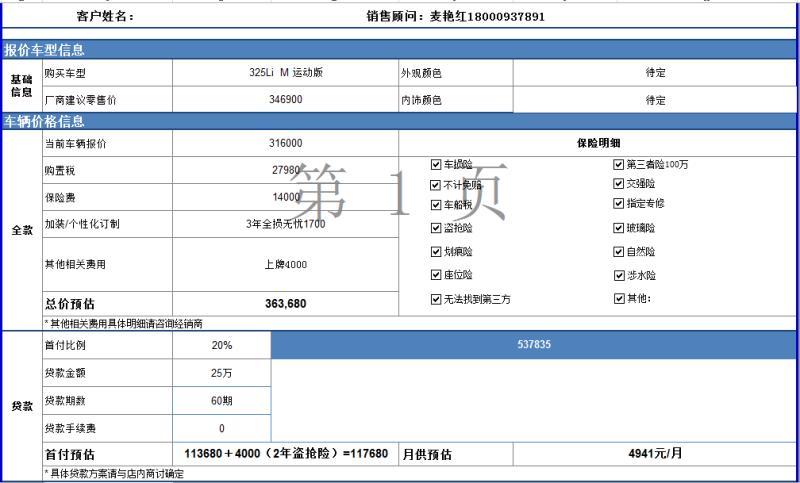Toggle the 车损险 checkbox
This screenshot has width=800, height=483.
point(436,164)
